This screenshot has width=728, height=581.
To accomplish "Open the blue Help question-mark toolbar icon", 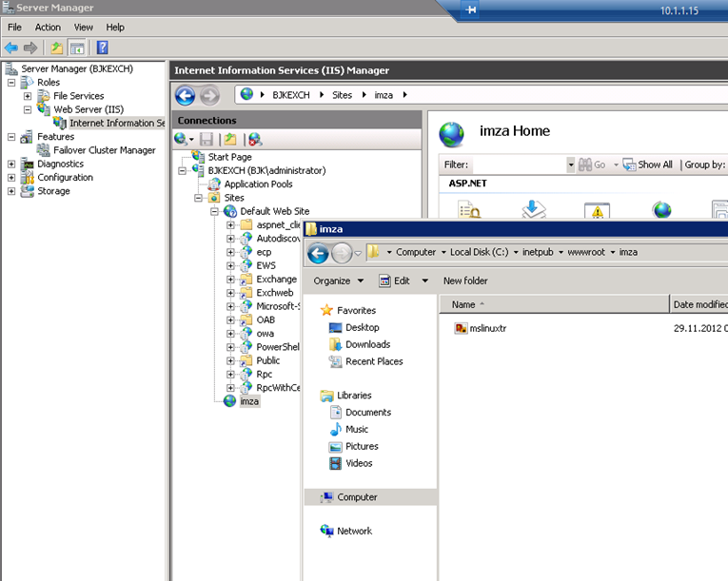I will (x=103, y=48).
